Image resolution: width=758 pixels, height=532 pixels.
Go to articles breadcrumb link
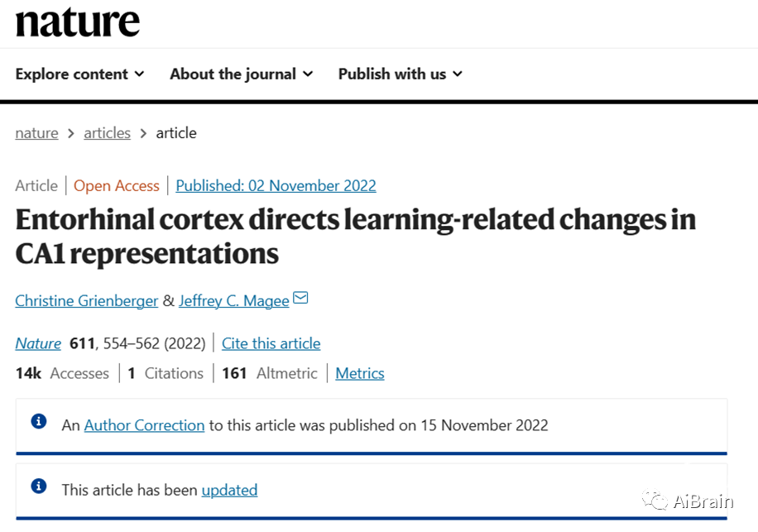(x=108, y=133)
